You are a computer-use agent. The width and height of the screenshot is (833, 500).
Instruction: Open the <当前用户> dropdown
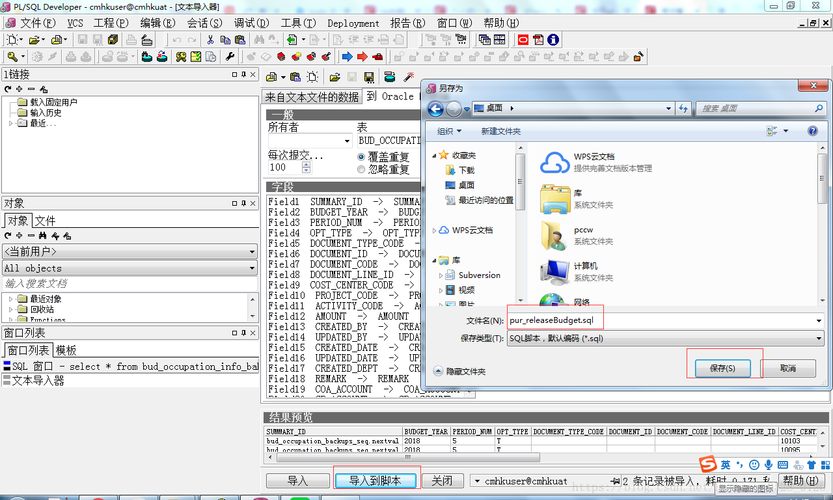tap(252, 251)
